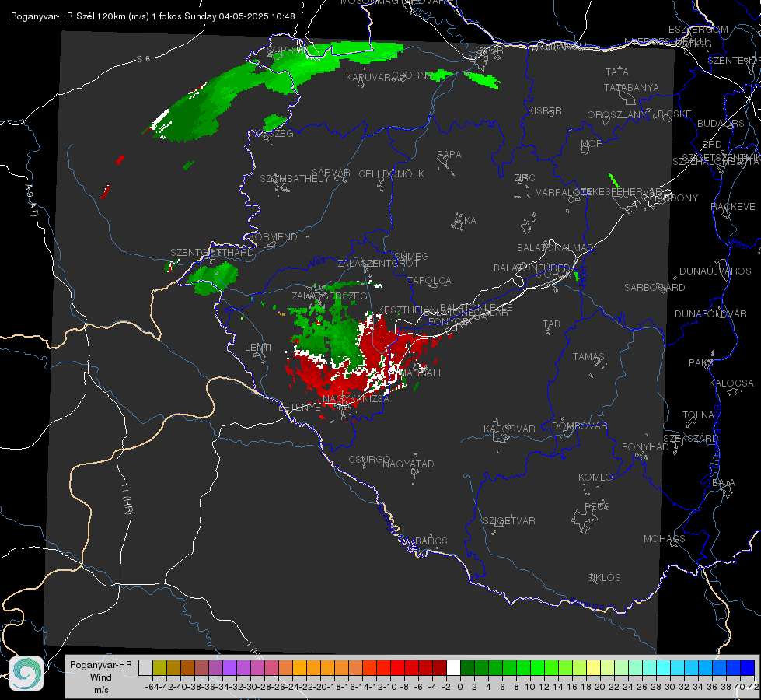
Task: Click the NAGYATÁD label
Action: click(x=408, y=464)
